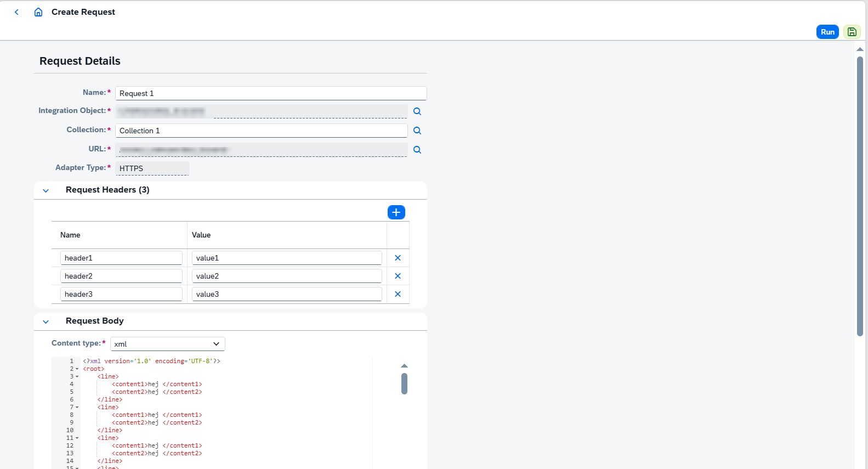
Task: Click the Create Request title
Action: (83, 12)
